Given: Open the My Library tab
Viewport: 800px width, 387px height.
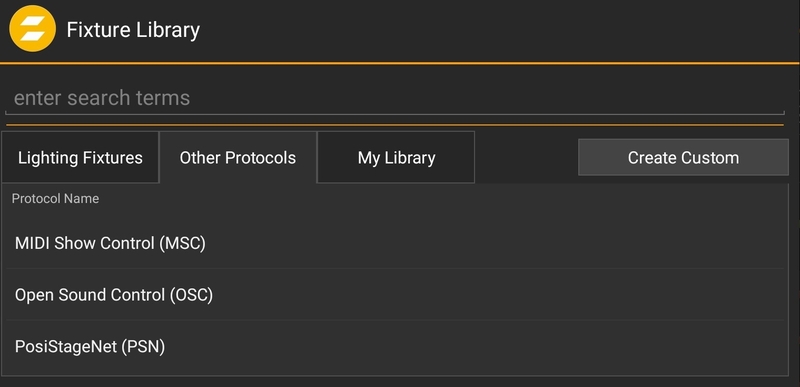Looking at the screenshot, I should coord(396,158).
